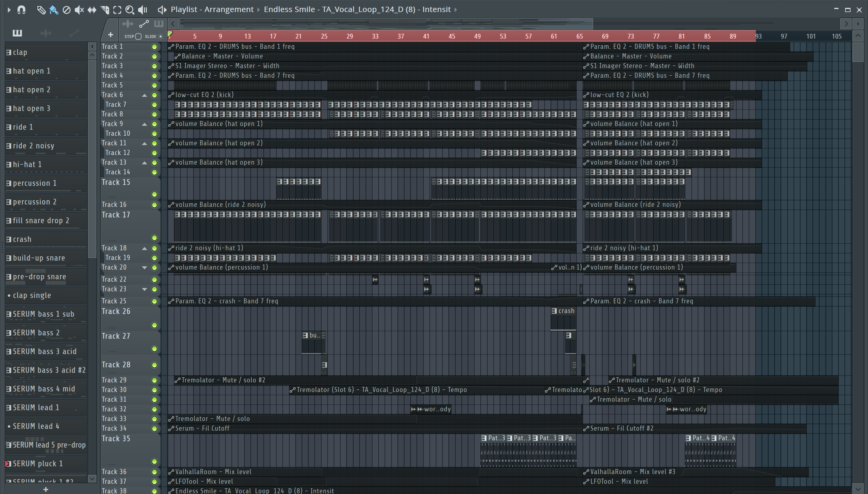Select the build-up snare pattern
The height and width of the screenshot is (494, 868).
point(46,258)
